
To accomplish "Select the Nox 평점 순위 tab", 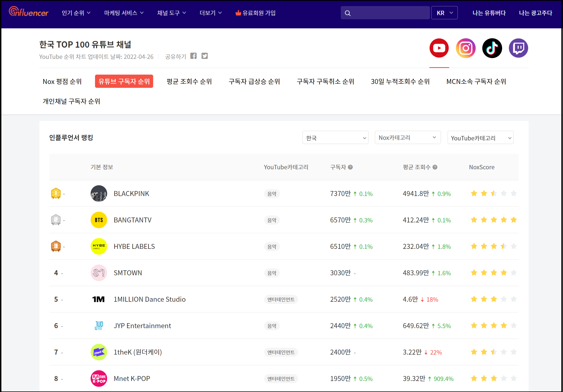I will click(x=62, y=81).
